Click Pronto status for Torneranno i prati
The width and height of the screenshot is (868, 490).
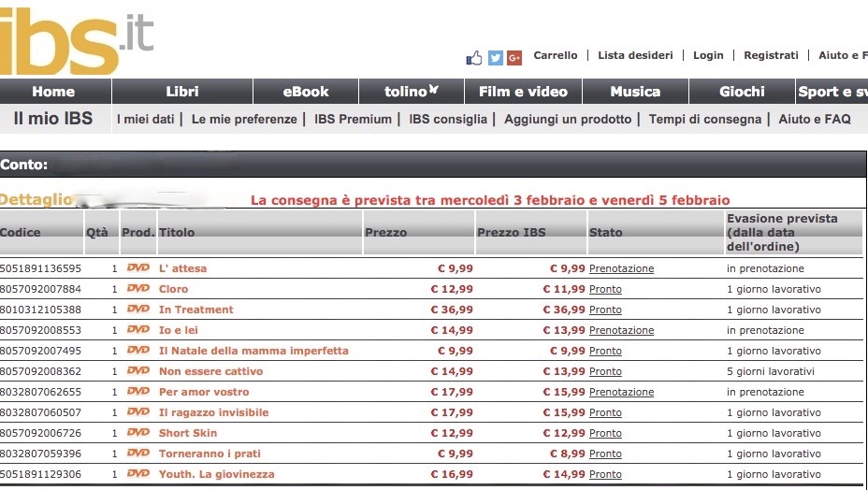605,454
